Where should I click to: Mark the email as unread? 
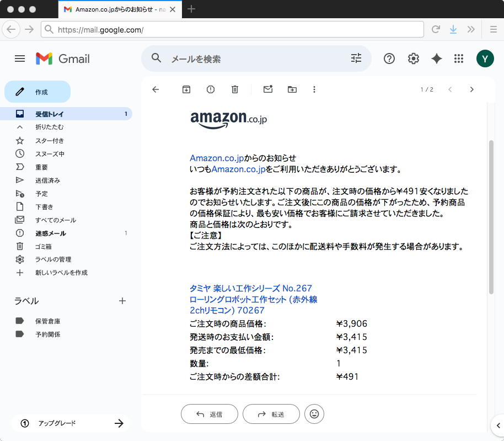click(x=268, y=89)
